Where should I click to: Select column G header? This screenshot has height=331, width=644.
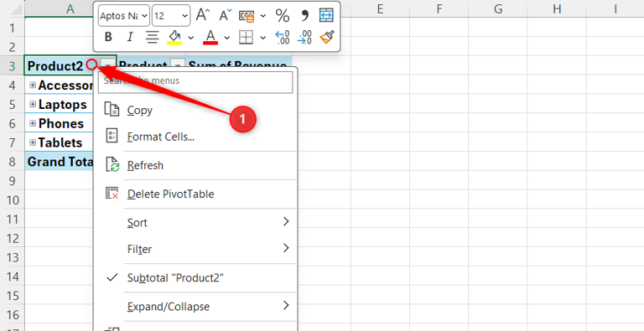[498, 8]
